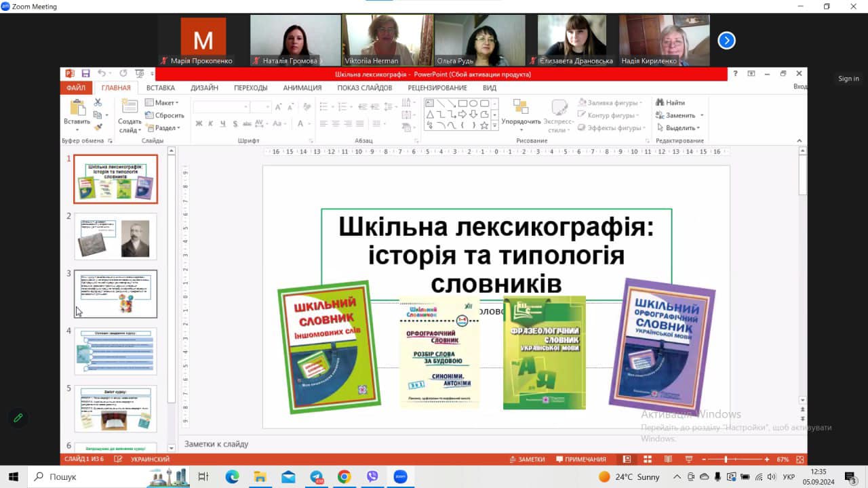Switch to РЕЦЕНЗИРОВАНИЕ ribbon tab

point(437,87)
